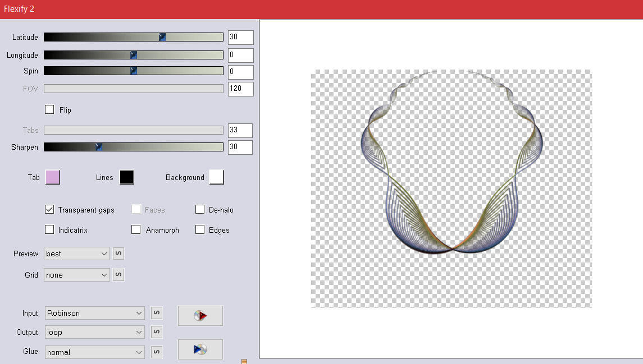Viewport: 643px width, 364px height.
Task: Open the pink Tab color swatch
Action: click(x=52, y=177)
